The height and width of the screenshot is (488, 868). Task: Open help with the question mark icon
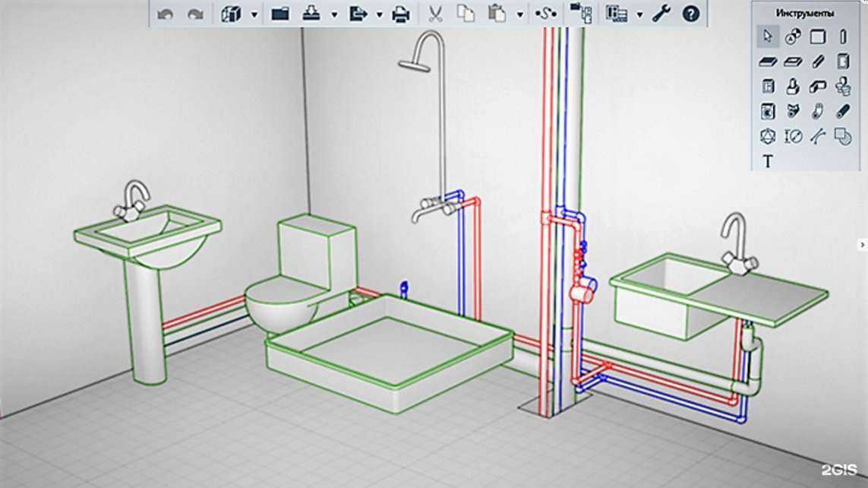(690, 14)
